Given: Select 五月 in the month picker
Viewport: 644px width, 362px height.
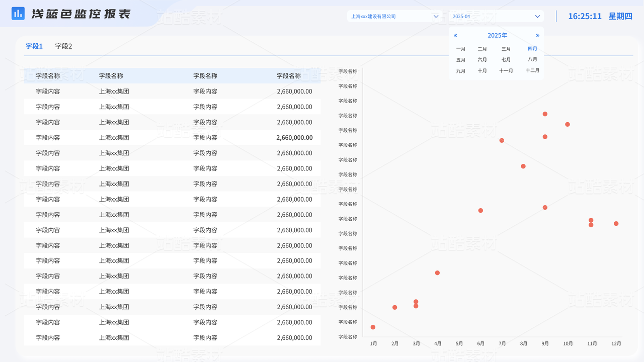Looking at the screenshot, I should coord(461,60).
